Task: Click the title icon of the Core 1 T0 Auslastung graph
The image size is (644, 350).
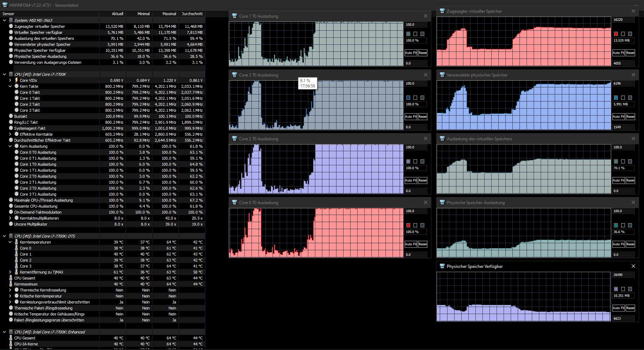Action: tap(234, 16)
